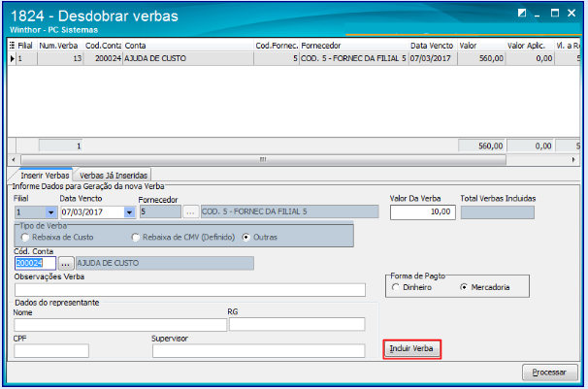Click the restore-down window icon in title bar

click(522, 14)
